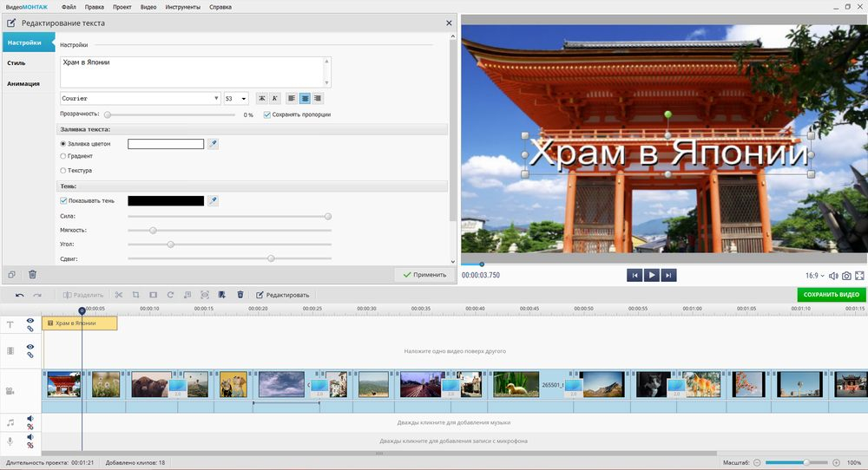
Task: Select the Градиент fill option
Action: point(63,156)
